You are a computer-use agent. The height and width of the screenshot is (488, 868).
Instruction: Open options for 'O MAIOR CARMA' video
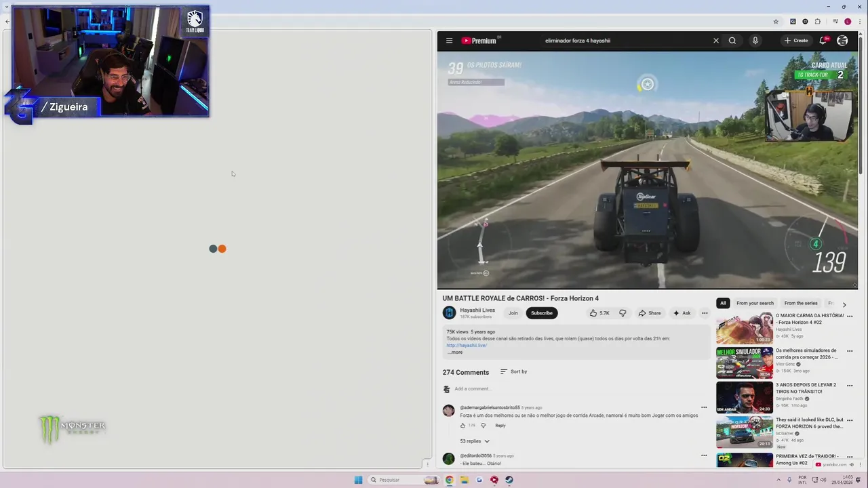click(850, 317)
